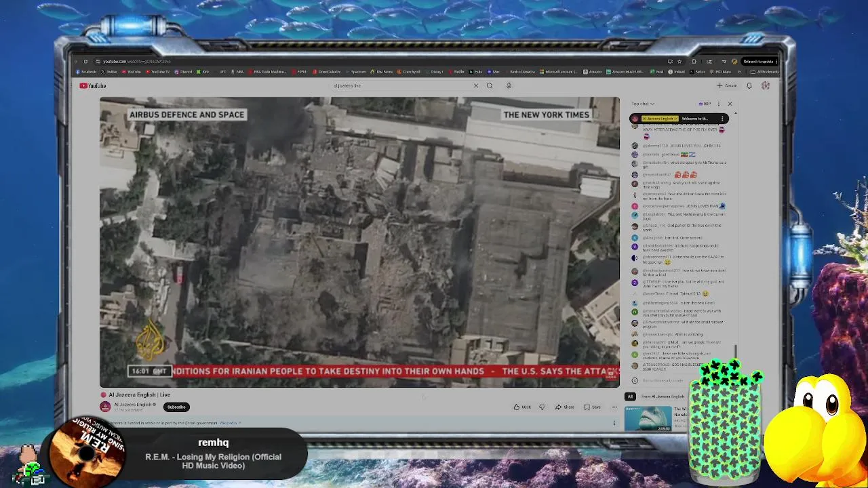This screenshot has height=488, width=868.
Task: Open the Amazon bookmark
Action: (592, 72)
